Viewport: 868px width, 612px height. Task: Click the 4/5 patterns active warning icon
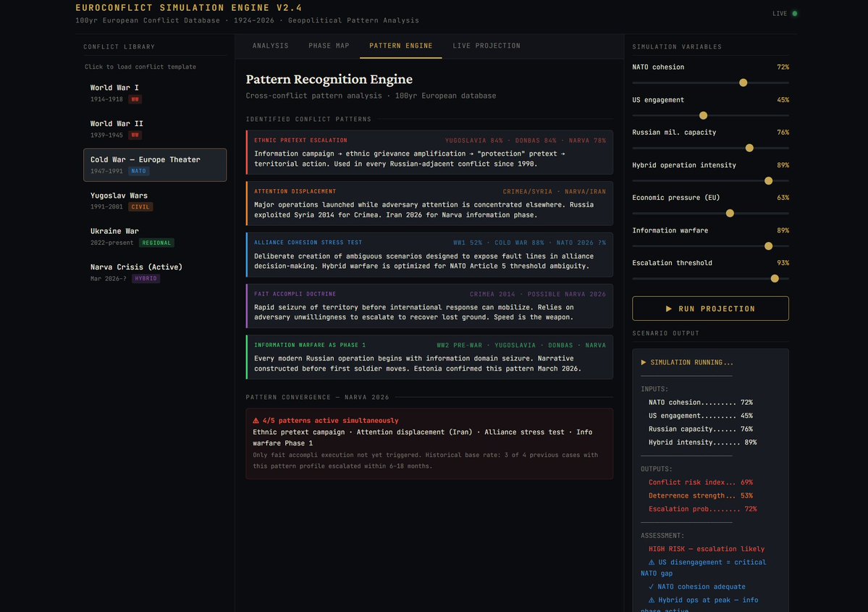click(256, 420)
